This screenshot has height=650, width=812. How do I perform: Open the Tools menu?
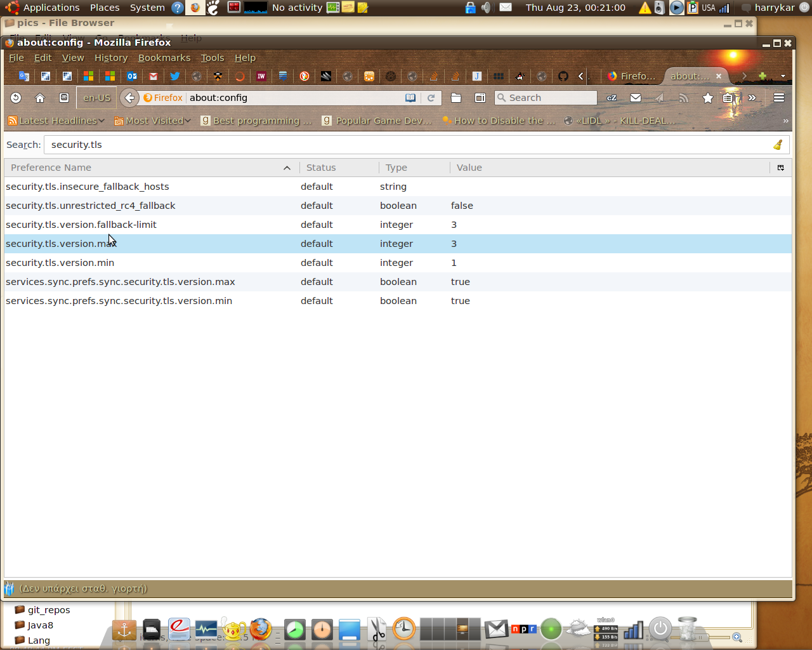tap(212, 58)
